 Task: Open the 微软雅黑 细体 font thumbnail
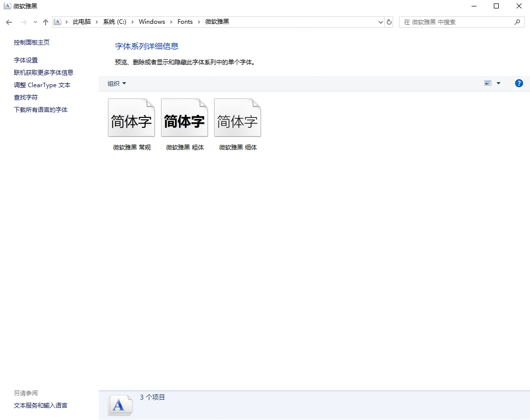[x=237, y=117]
